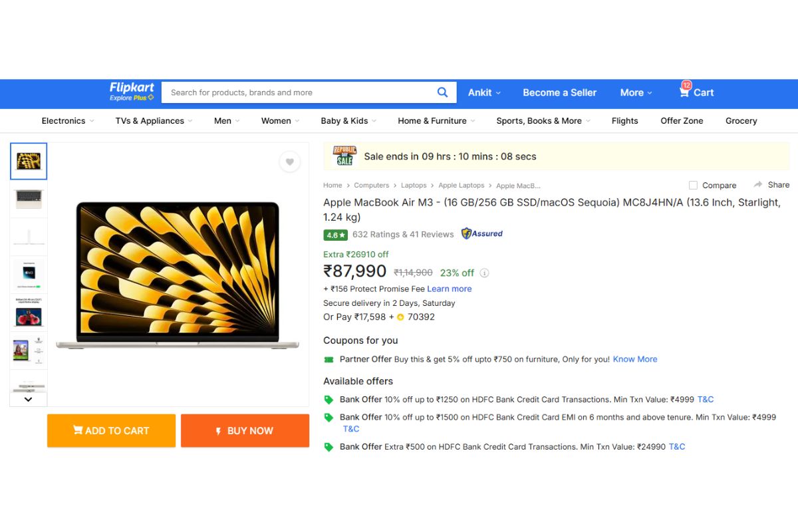Enable the Compare checkbox

693,185
